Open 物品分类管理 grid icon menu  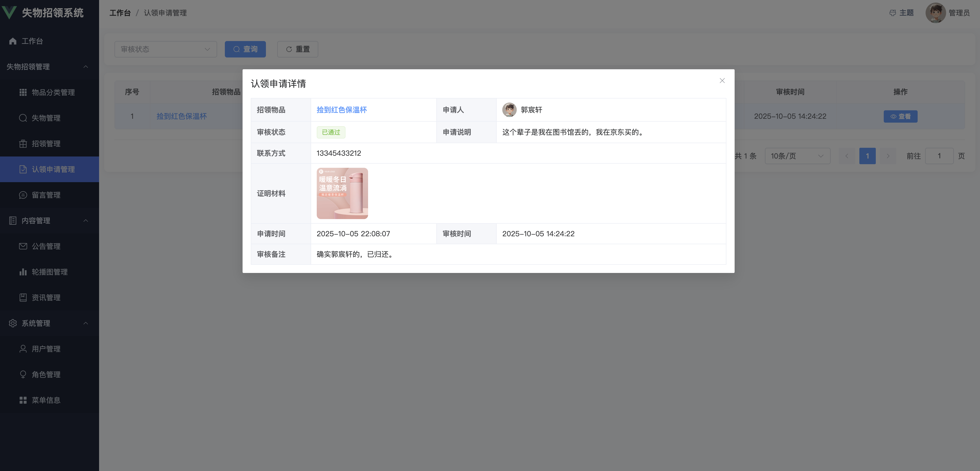(23, 92)
